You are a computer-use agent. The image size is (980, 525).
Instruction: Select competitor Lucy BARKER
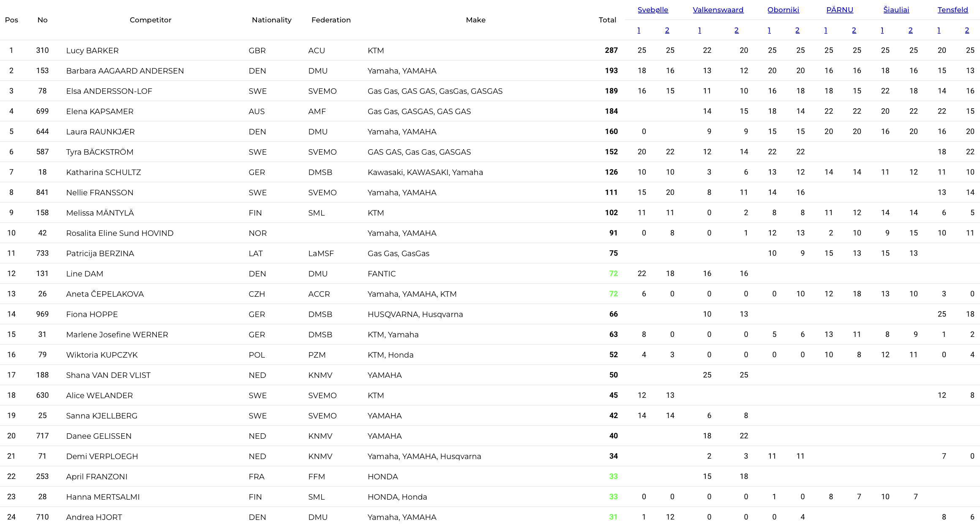click(92, 50)
